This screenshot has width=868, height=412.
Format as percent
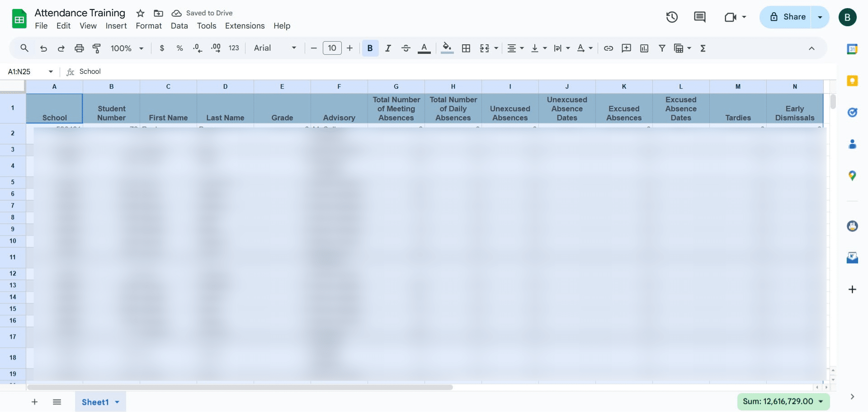tap(179, 48)
